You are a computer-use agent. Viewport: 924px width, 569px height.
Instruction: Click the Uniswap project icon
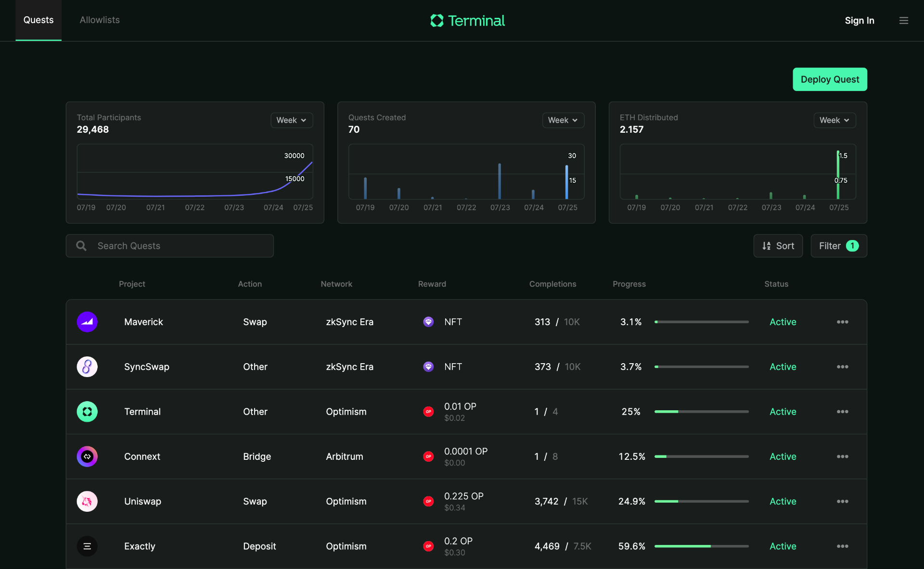87,501
